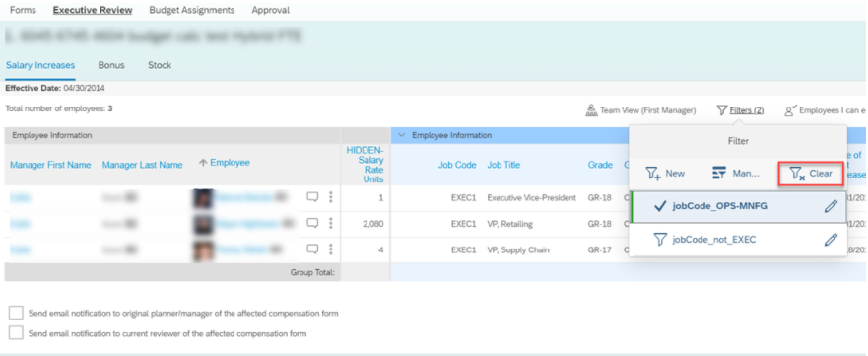This screenshot has height=356, width=868.
Task: Select the jobCode_not_EXEC filter
Action: click(739, 240)
